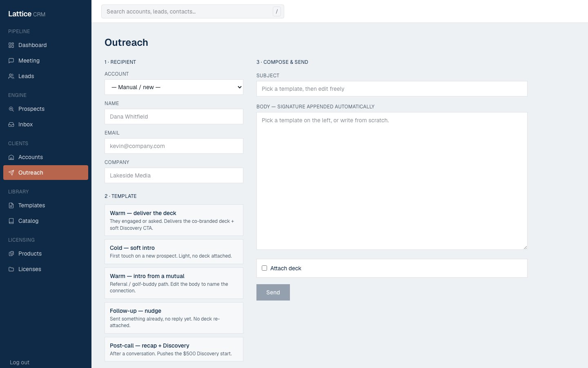Log out of Lattice CRM

pos(20,362)
